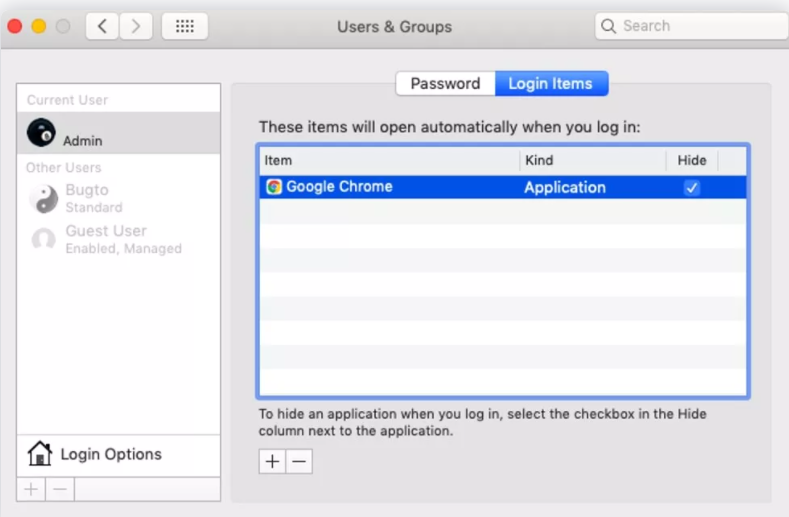Click the Login Options house icon
Viewport: 789px width, 517px height.
click(40, 454)
